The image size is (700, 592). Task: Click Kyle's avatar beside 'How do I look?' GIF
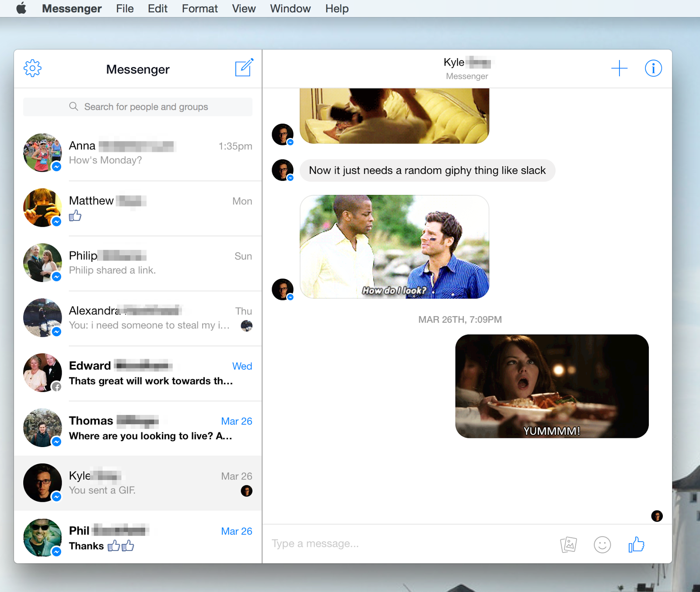coord(283,289)
